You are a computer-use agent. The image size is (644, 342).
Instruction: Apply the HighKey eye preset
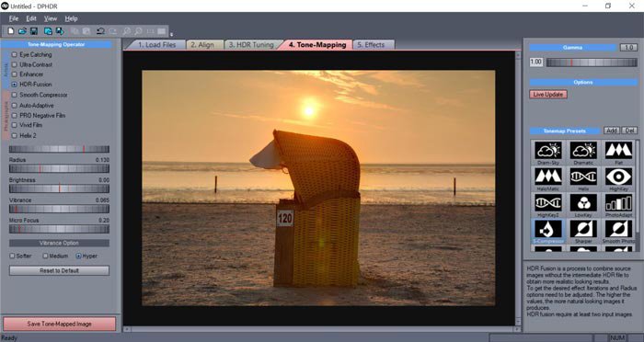[x=618, y=179]
